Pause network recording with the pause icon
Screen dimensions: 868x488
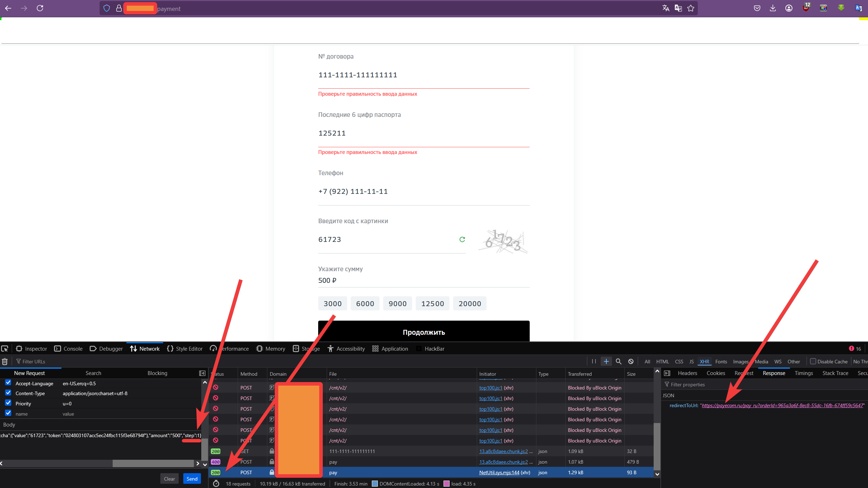click(594, 362)
